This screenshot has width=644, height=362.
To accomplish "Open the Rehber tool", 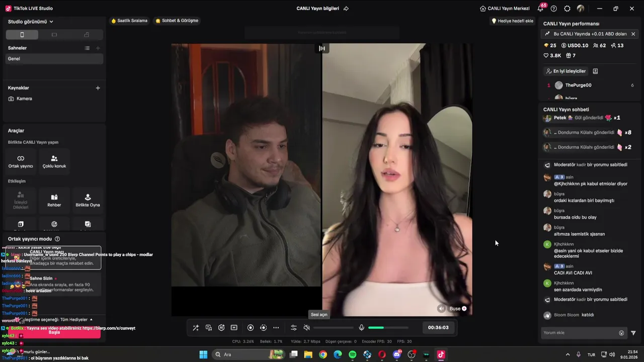I will click(54, 200).
